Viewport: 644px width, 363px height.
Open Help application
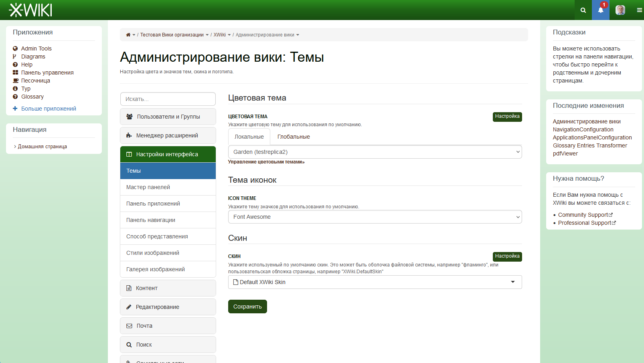tap(27, 65)
